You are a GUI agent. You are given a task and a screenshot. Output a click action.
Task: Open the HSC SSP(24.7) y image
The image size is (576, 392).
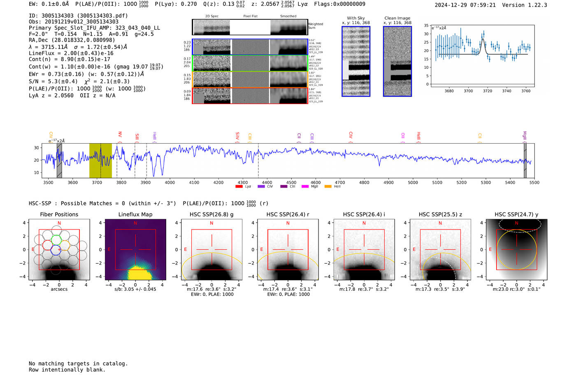click(517, 249)
